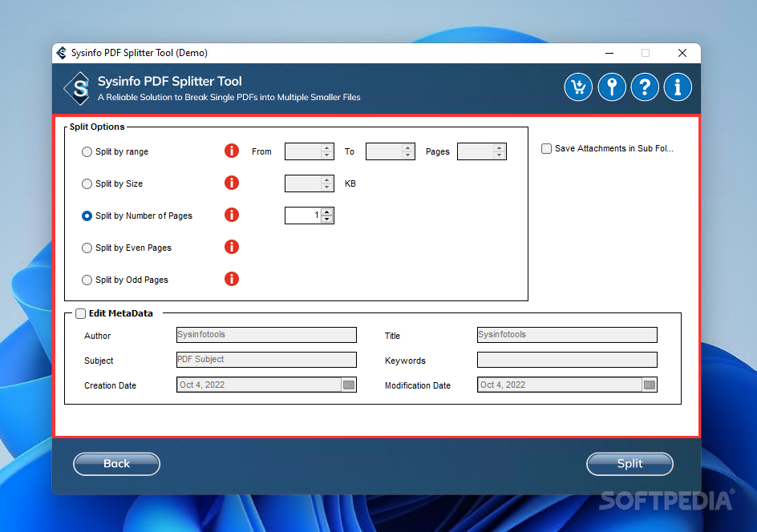
Task: Open the buy/cart icon in header
Action: [578, 87]
